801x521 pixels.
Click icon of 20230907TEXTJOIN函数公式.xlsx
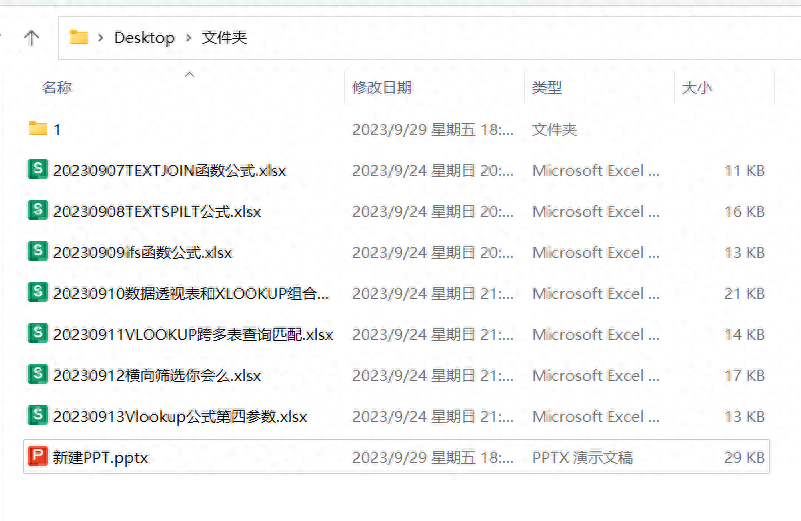[38, 169]
